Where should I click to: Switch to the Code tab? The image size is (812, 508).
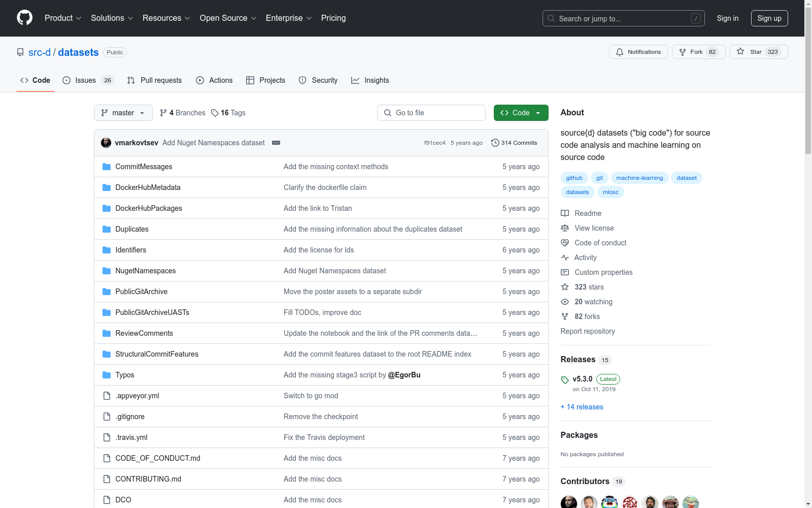[36, 80]
